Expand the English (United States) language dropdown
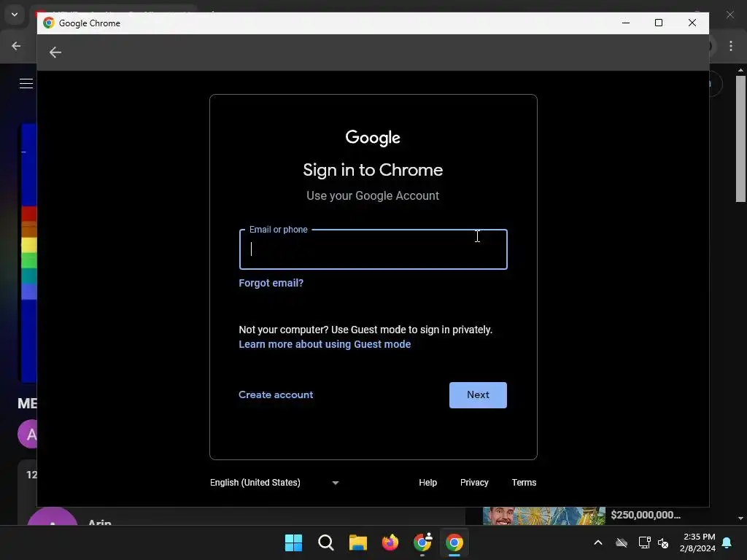This screenshot has height=560, width=747. pyautogui.click(x=274, y=483)
